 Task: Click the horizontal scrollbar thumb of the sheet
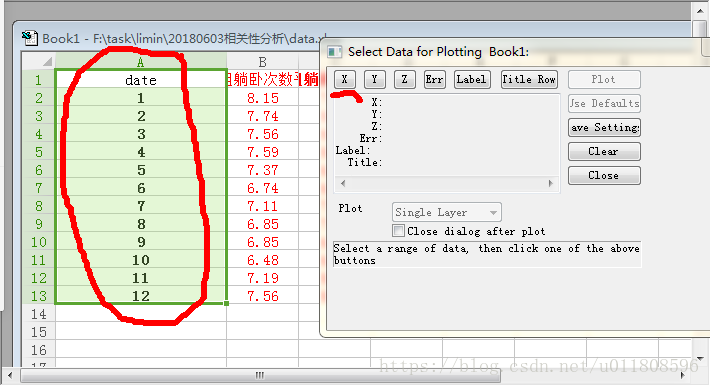coord(260,375)
